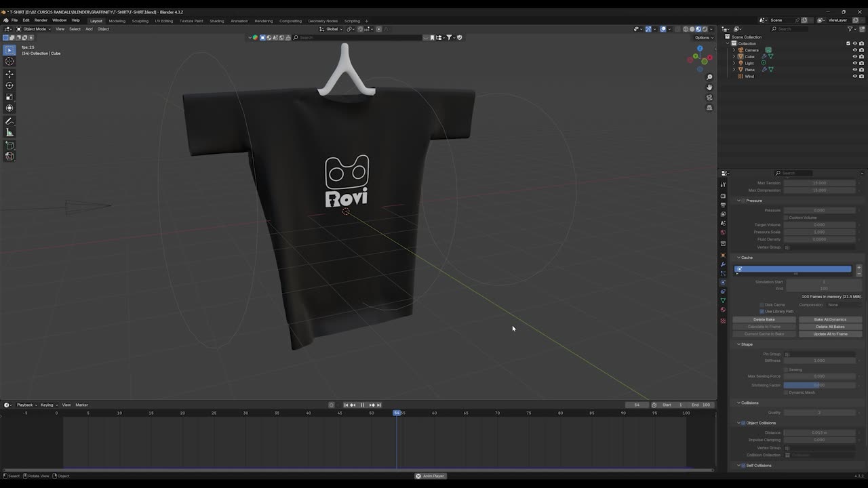
Task: Select the Rotate tool
Action: click(x=9, y=85)
